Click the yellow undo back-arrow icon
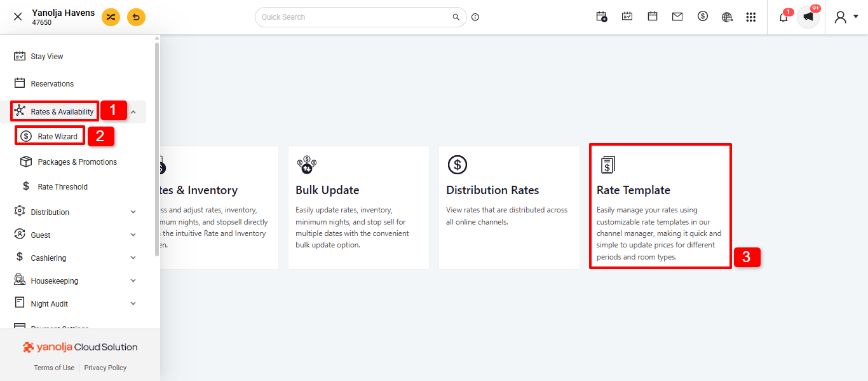 pos(136,17)
